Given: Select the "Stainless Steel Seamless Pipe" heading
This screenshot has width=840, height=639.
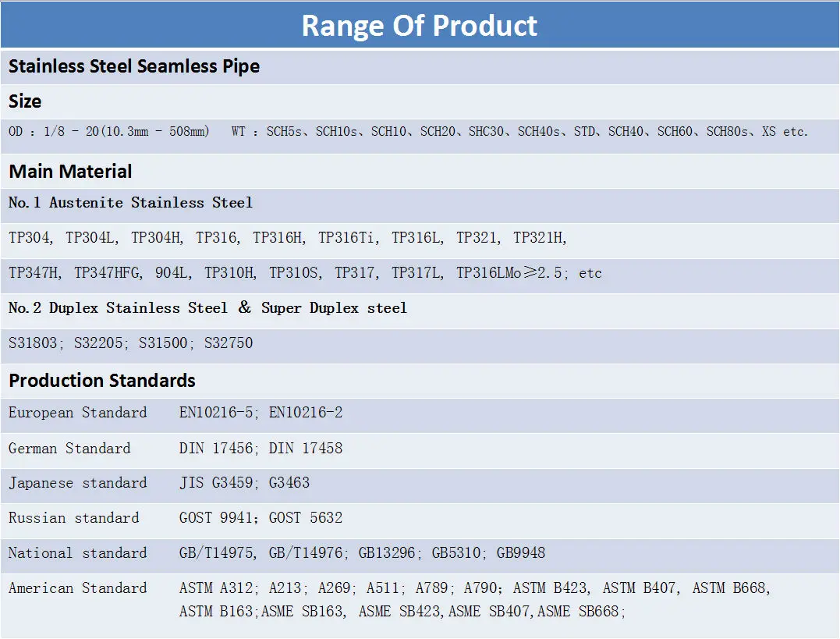Looking at the screenshot, I should 134,66.
